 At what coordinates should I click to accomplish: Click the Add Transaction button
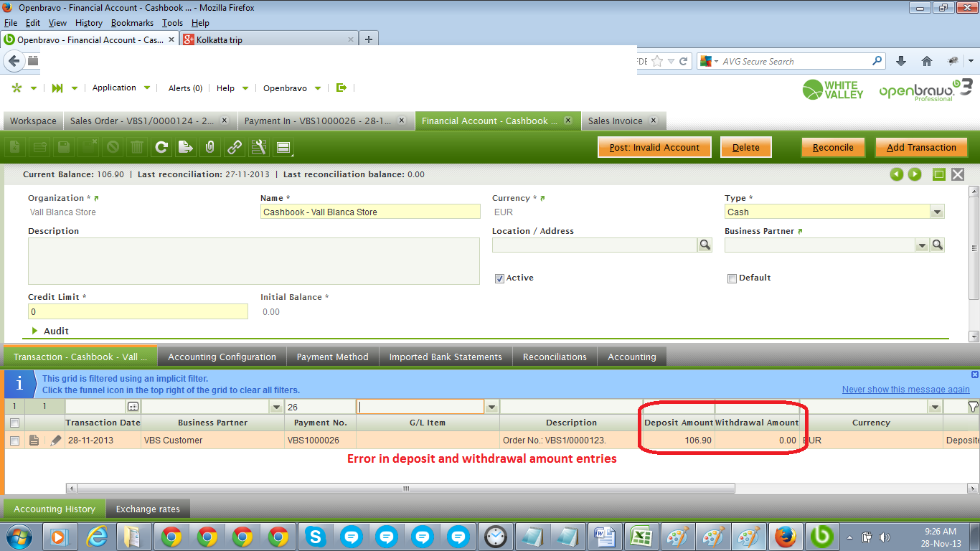[x=922, y=147]
